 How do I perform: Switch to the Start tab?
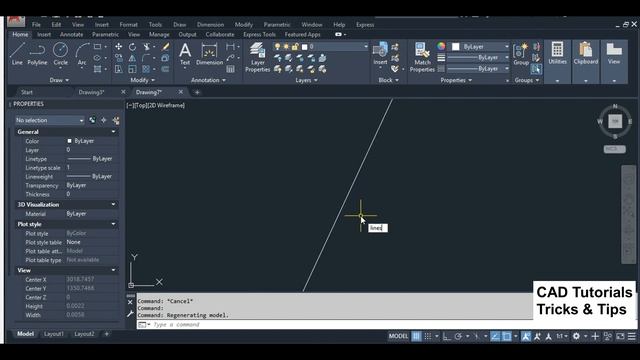pyautogui.click(x=27, y=92)
